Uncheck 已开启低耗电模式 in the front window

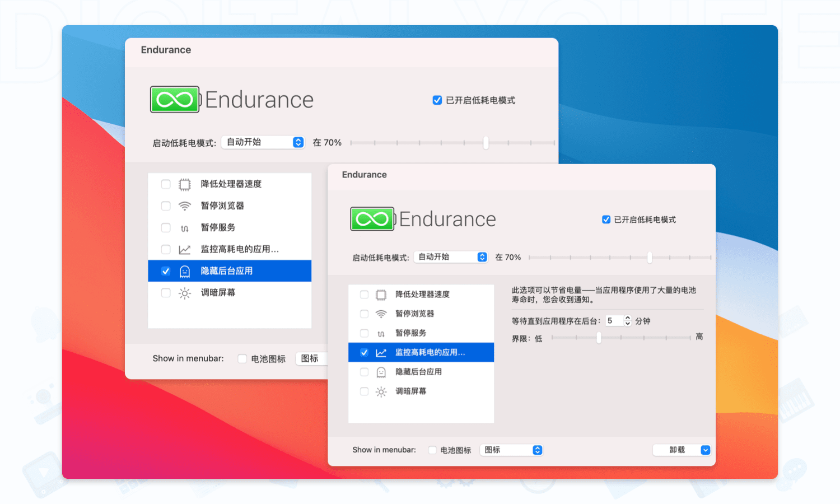pos(606,220)
